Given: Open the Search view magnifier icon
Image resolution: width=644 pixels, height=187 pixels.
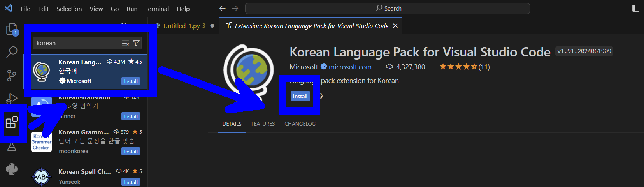Looking at the screenshot, I should [12, 52].
